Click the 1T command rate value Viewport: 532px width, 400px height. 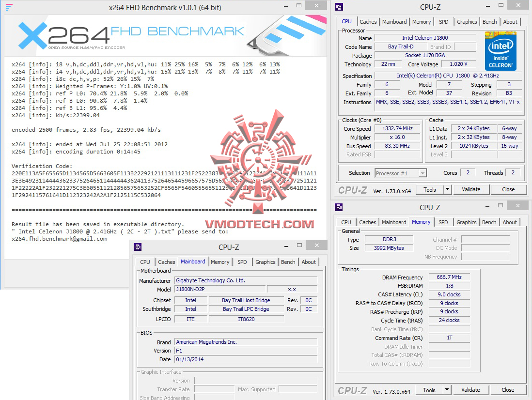click(x=449, y=338)
